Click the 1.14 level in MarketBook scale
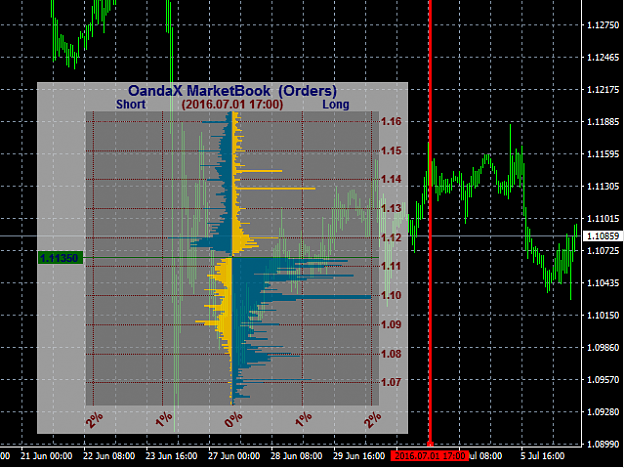The image size is (625, 469). 391,179
